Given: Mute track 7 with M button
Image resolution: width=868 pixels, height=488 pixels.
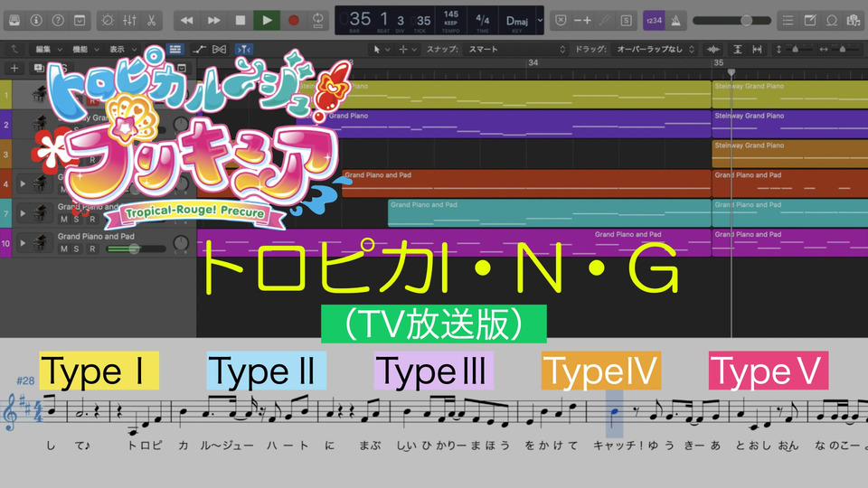Looking at the screenshot, I should (x=63, y=219).
